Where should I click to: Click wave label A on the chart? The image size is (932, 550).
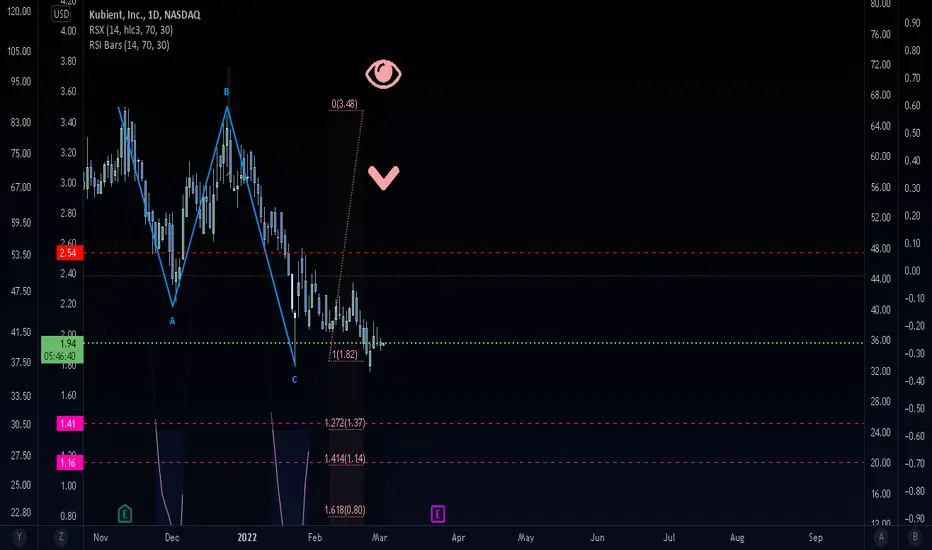(x=172, y=321)
